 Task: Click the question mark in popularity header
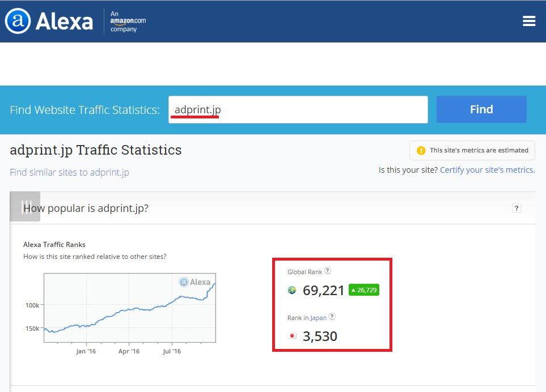(x=517, y=208)
